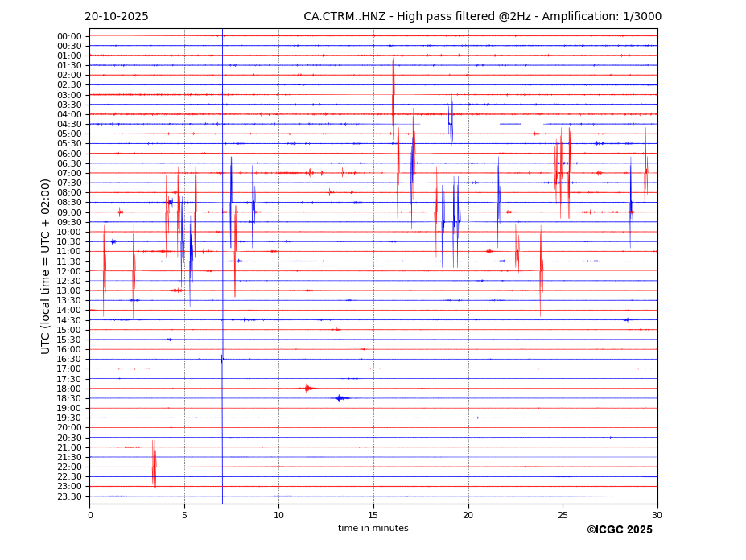Click the vertical UTC local time axis label
The height and width of the screenshot is (560, 746).
46,266
